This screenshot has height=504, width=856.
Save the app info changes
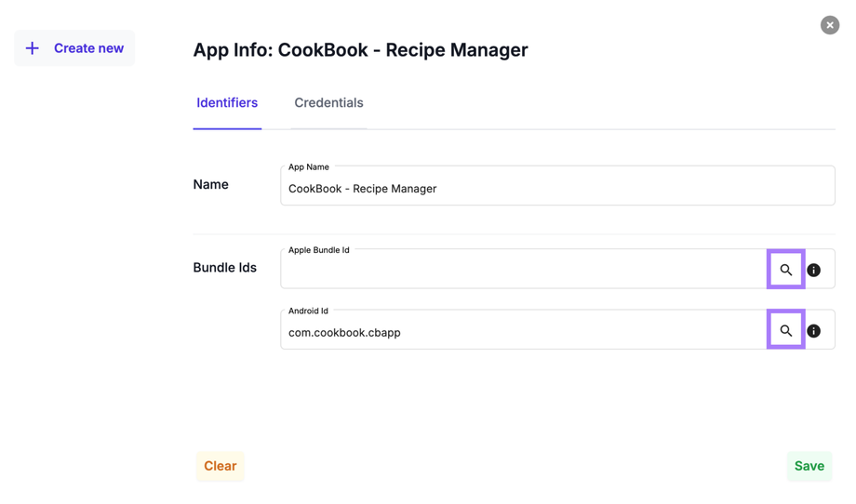coord(809,466)
